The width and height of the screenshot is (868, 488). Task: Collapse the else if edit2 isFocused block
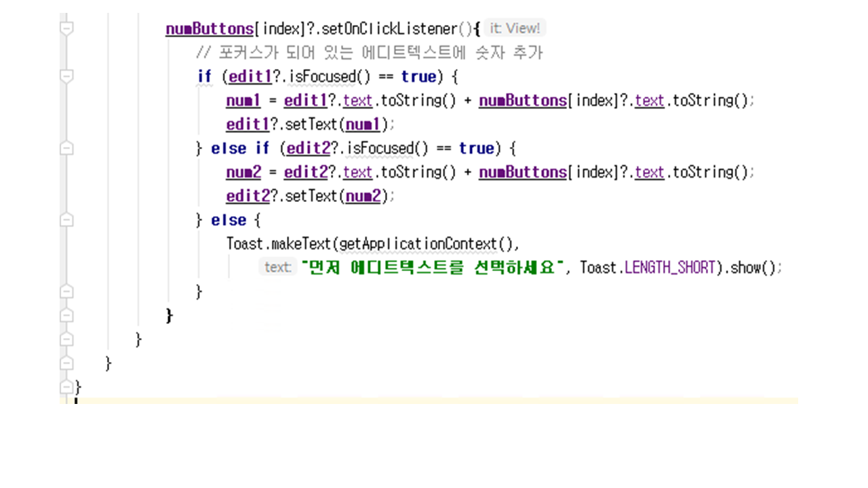coord(66,148)
